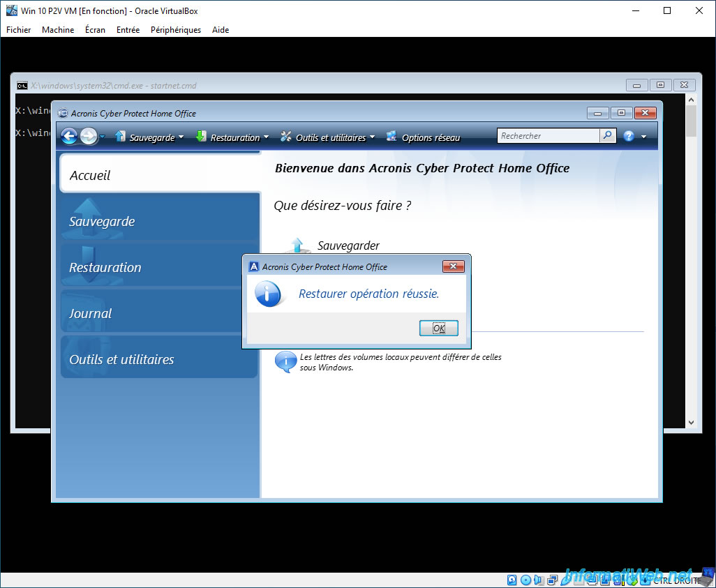Click the forward arrow navigation icon
This screenshot has height=588, width=716.
89,136
